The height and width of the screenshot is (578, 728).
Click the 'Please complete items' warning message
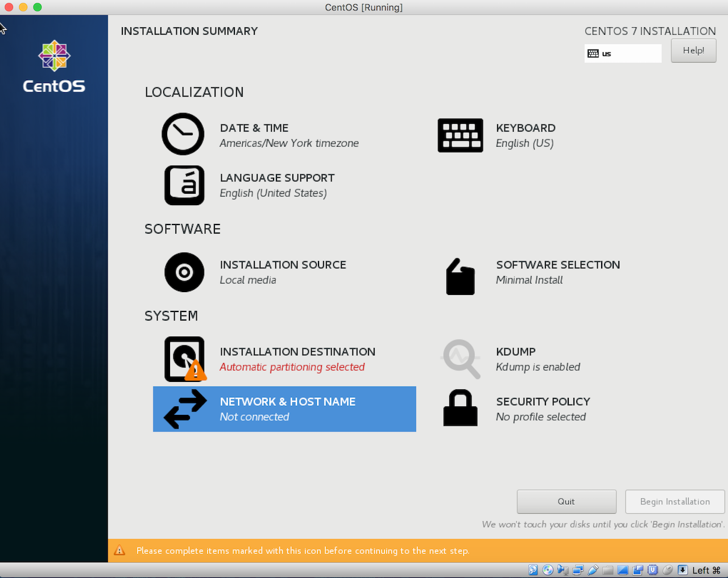[x=303, y=551]
